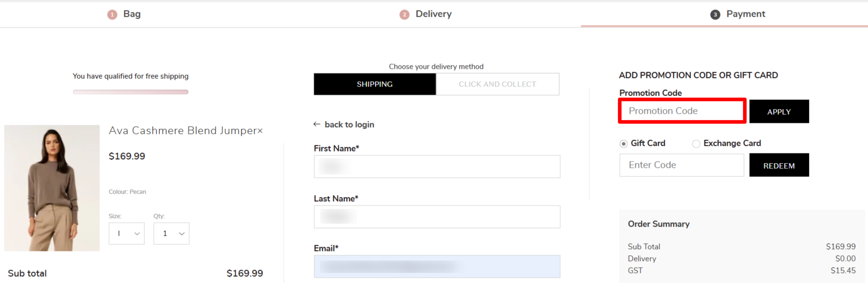Switch to the Shipping delivery method
This screenshot has height=283, width=868.
point(375,84)
